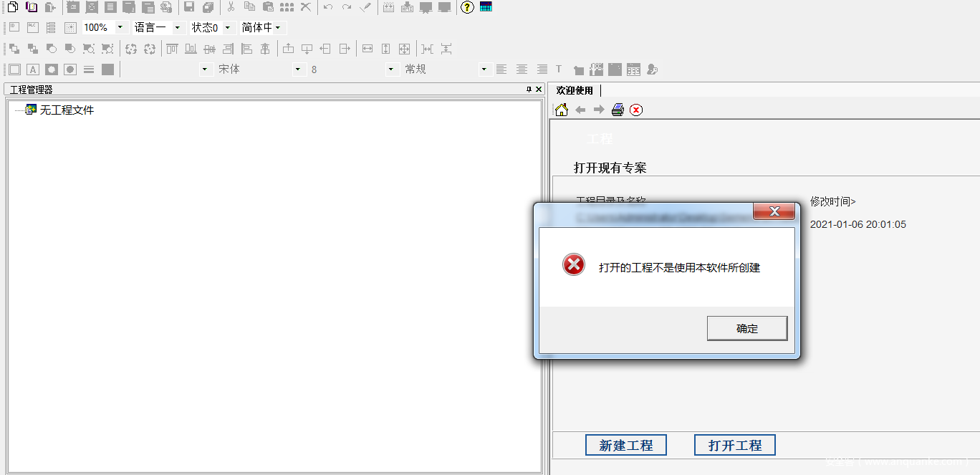Image resolution: width=980 pixels, height=475 pixels.
Task: Open the 100% zoom dropdown
Action: coord(120,27)
